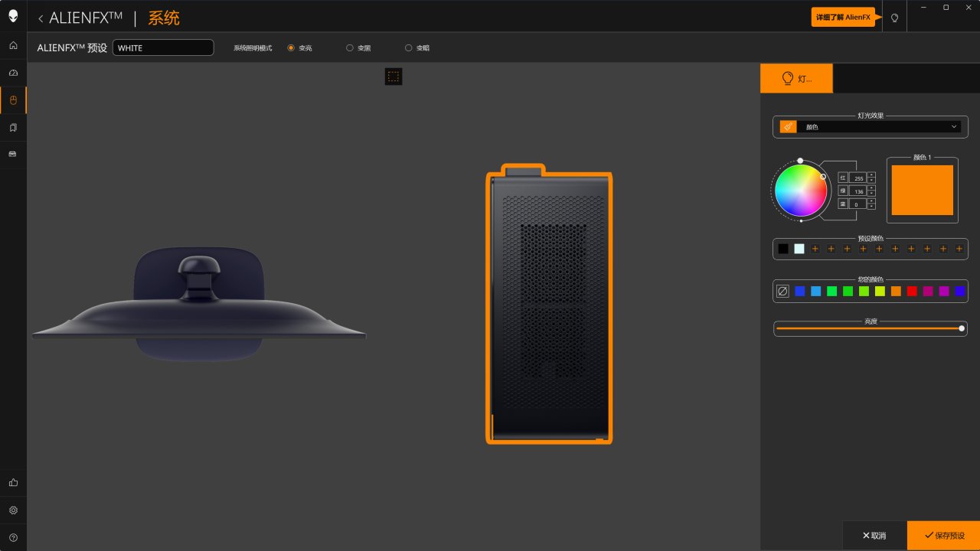The height and width of the screenshot is (551, 980).
Task: Increase the green (绿) value stepper
Action: coord(871,188)
